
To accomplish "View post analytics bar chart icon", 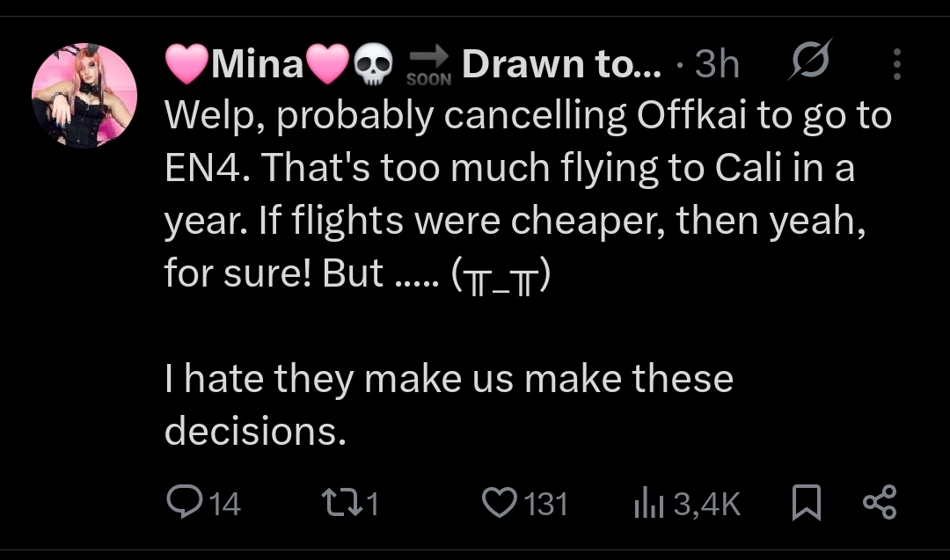I will (648, 503).
